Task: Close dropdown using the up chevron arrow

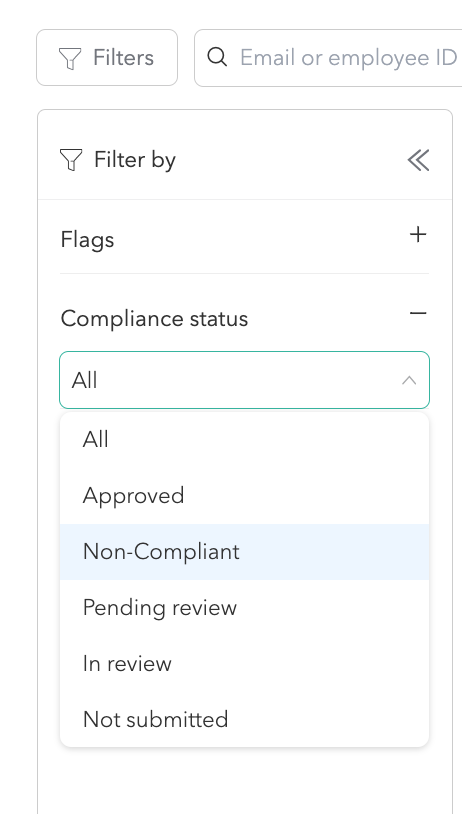Action: 409,381
